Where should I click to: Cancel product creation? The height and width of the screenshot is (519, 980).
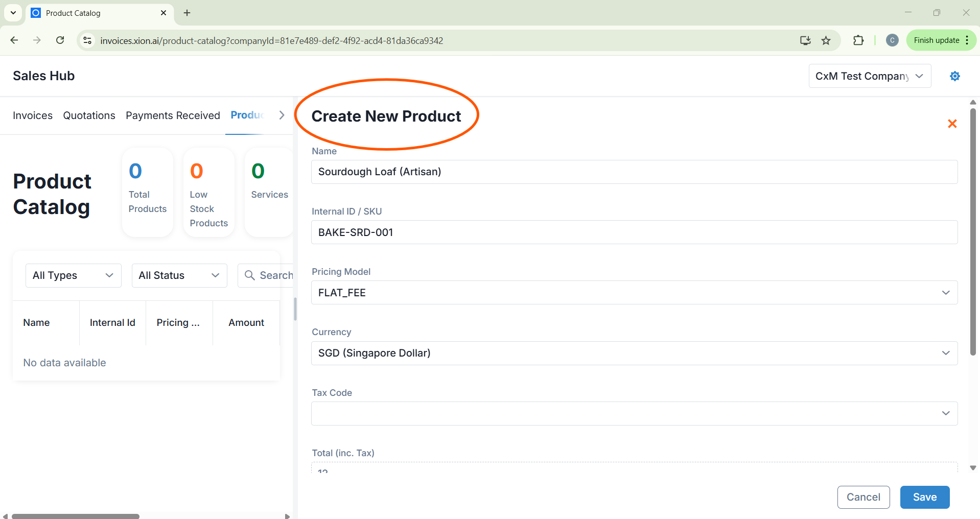[863, 497]
